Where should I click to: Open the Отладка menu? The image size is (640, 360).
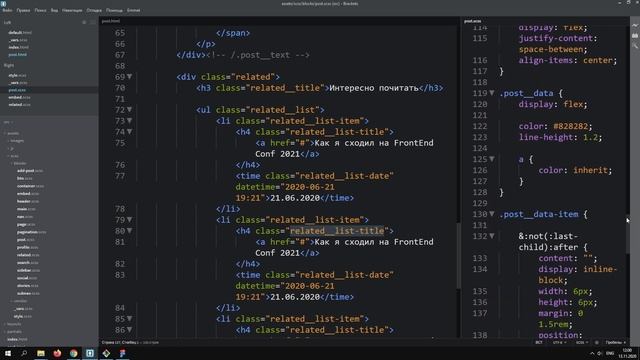(x=94, y=10)
